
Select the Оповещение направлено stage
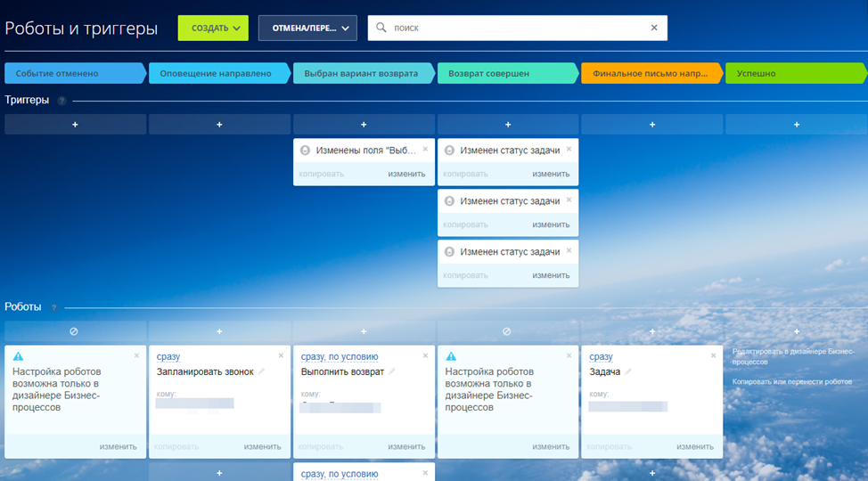click(219, 73)
